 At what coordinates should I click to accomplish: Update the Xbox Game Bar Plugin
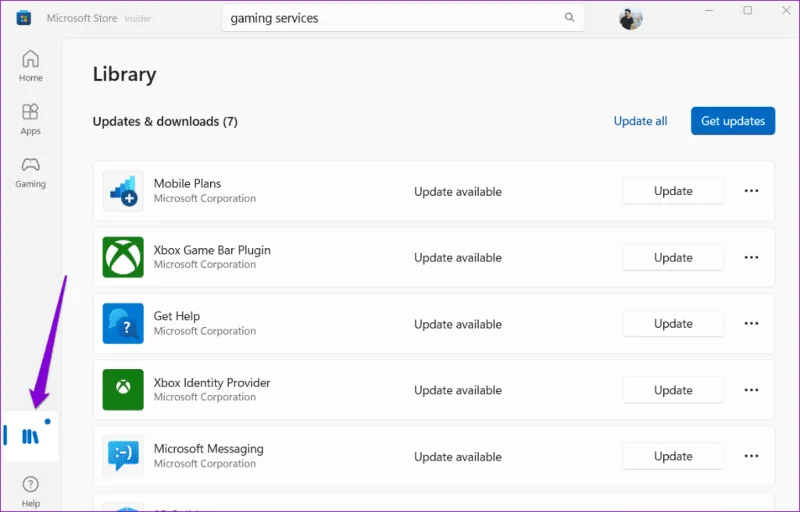tap(673, 257)
